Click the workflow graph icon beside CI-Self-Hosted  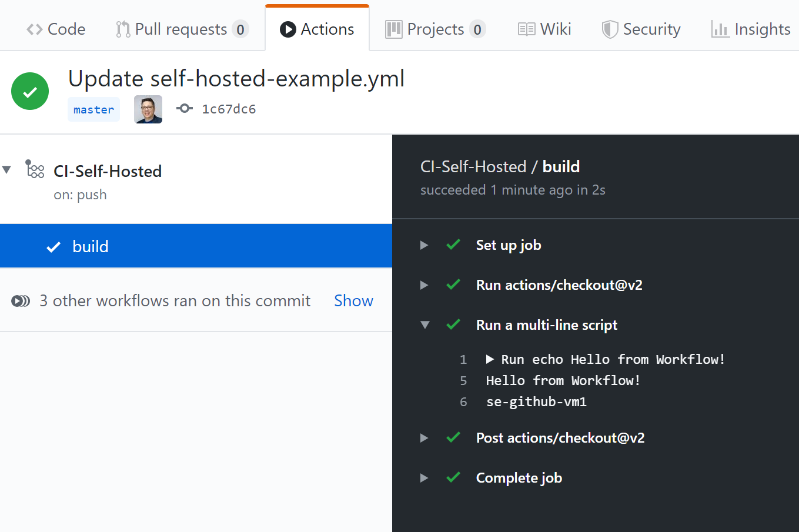(x=35, y=169)
